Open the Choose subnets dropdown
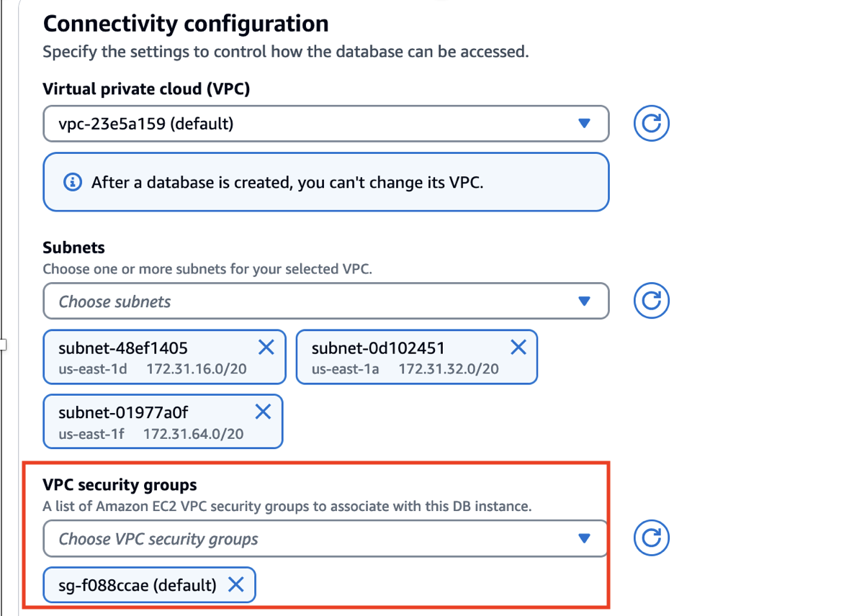 click(325, 301)
